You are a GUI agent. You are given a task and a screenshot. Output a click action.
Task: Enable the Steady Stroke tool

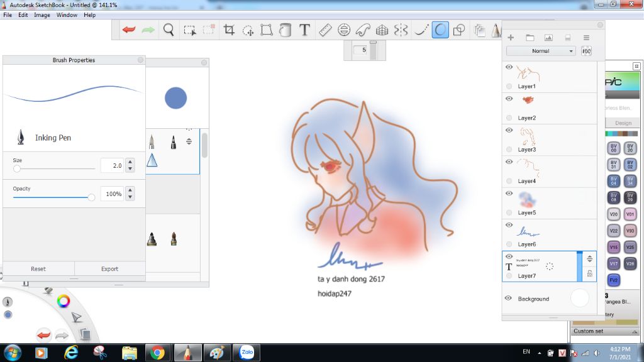click(x=421, y=30)
